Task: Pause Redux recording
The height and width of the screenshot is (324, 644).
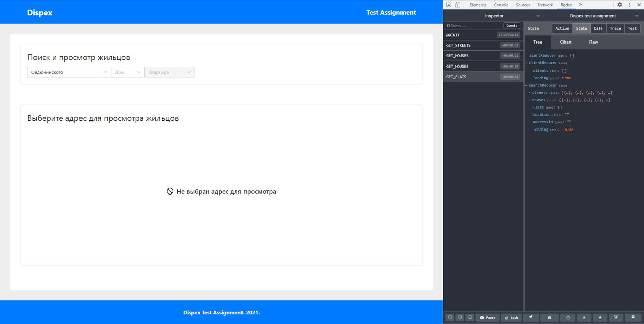Action: [488, 317]
